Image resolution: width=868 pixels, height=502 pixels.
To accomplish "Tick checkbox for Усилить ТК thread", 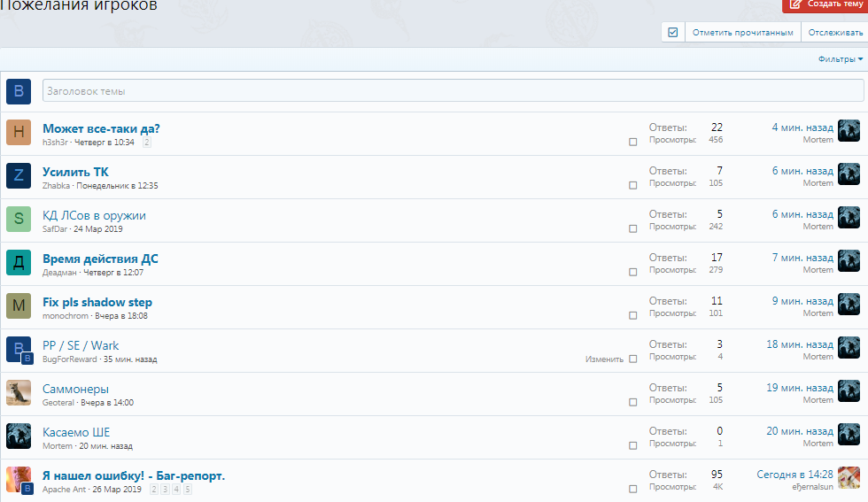I will pos(632,185).
